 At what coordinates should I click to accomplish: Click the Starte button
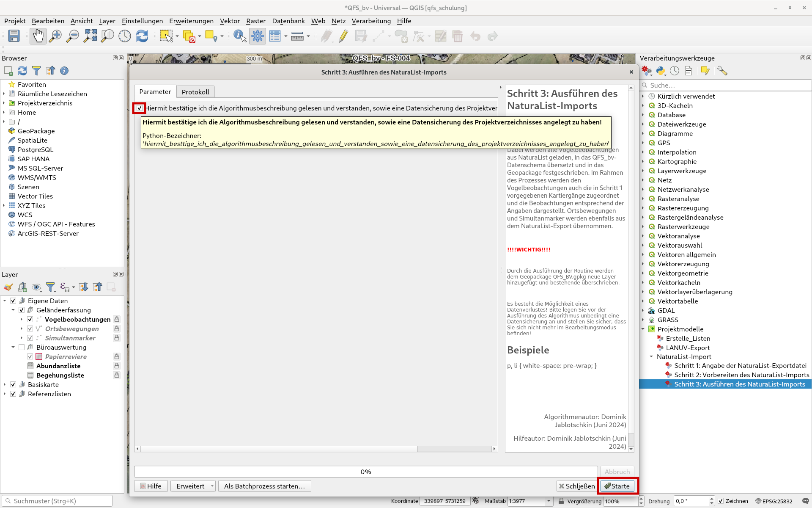(x=617, y=486)
